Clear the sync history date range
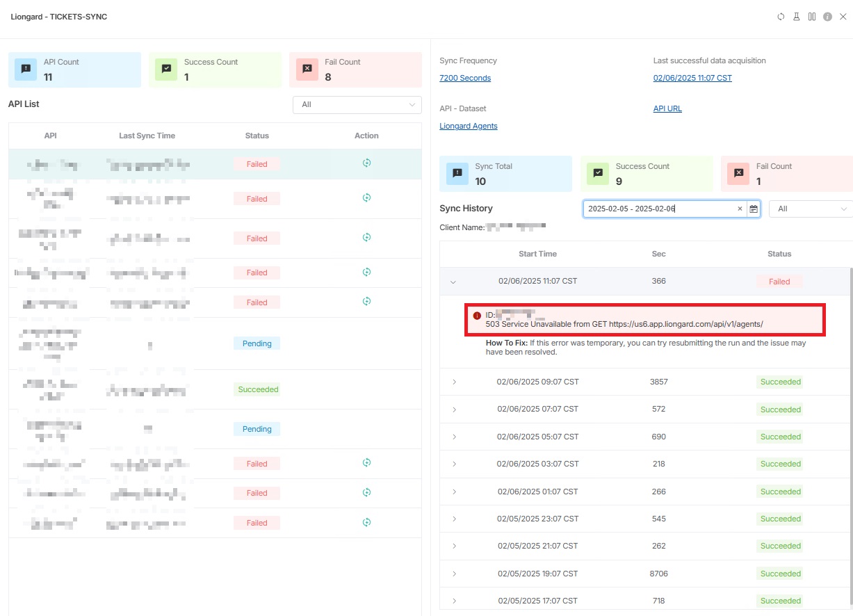The width and height of the screenshot is (853, 616). click(740, 209)
